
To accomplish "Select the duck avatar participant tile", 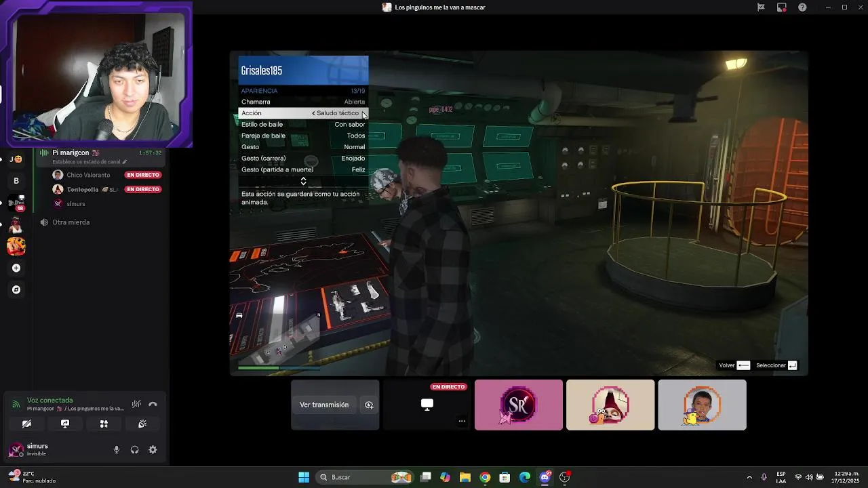I will tap(702, 405).
